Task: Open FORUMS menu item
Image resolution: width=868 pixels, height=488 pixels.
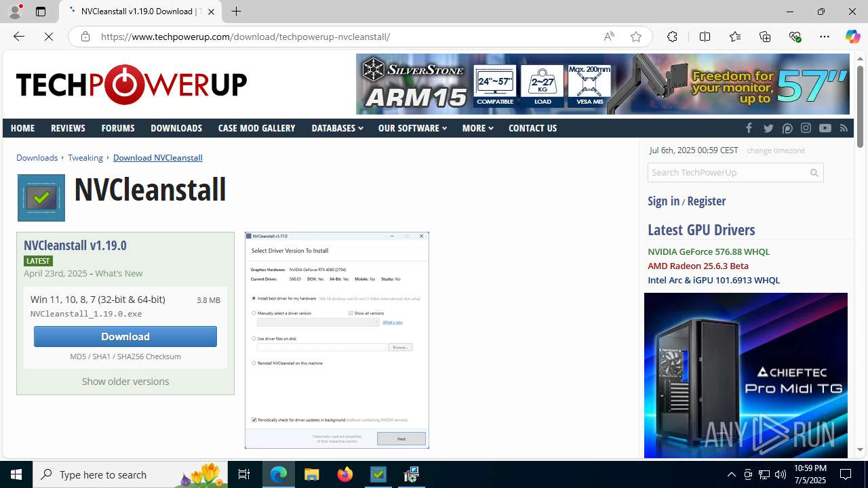Action: pos(118,128)
